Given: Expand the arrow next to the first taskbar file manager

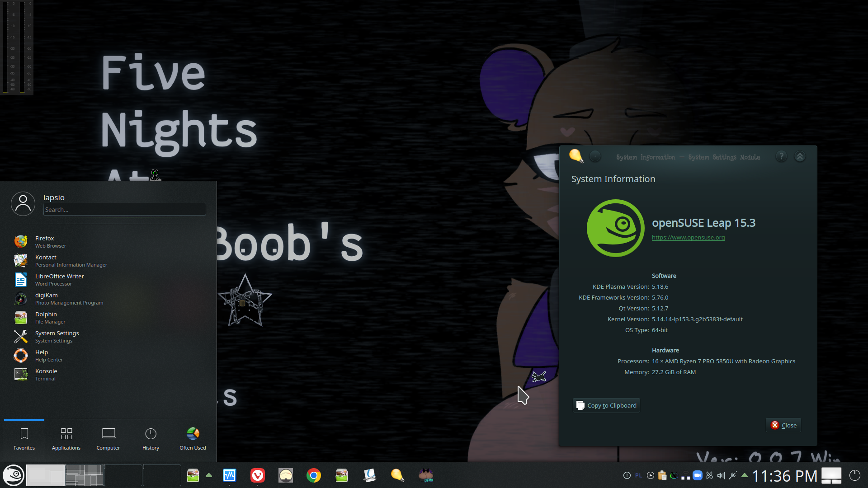Looking at the screenshot, I should pyautogui.click(x=209, y=475).
